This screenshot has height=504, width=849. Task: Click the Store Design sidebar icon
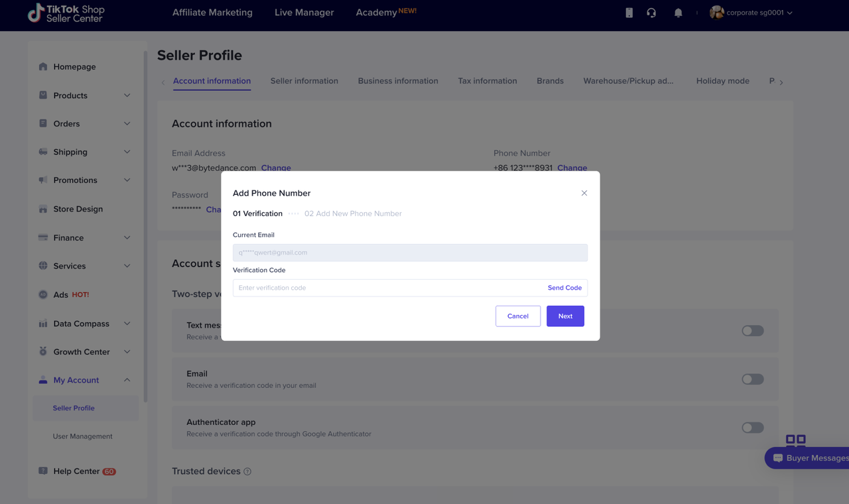click(43, 209)
